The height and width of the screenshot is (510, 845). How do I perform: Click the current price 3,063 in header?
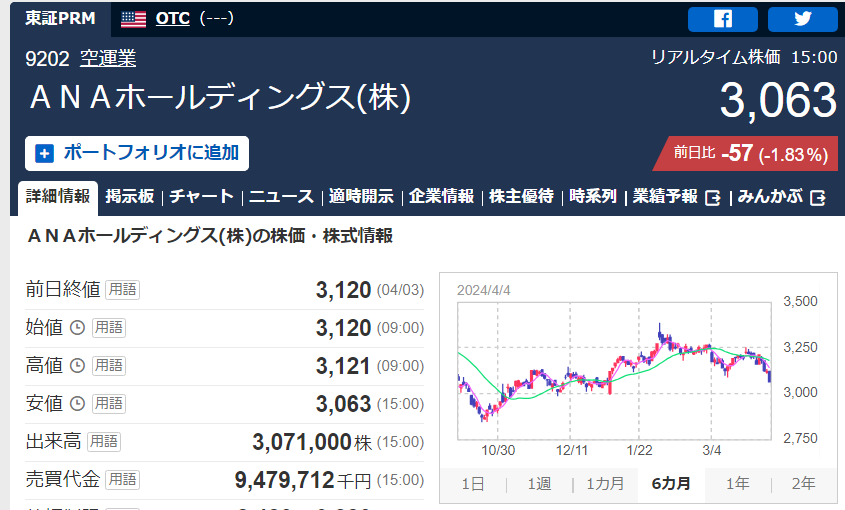pos(778,100)
